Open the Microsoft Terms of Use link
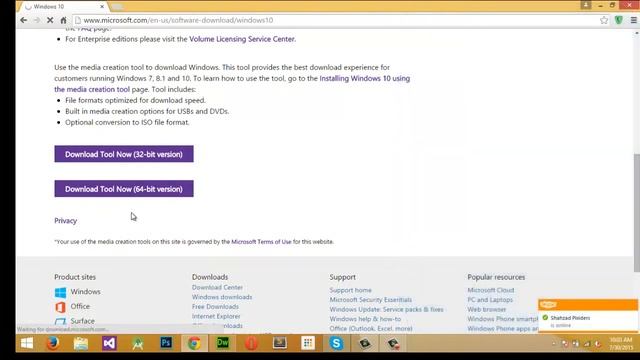This screenshot has height=360, width=640. 261,242
